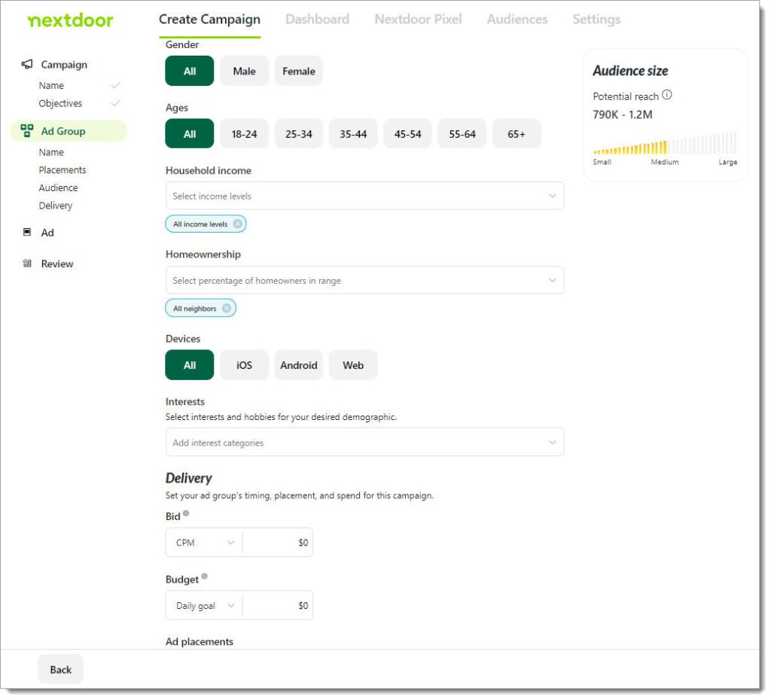
Task: Expand the Homeownership percentage selector
Action: click(x=364, y=279)
